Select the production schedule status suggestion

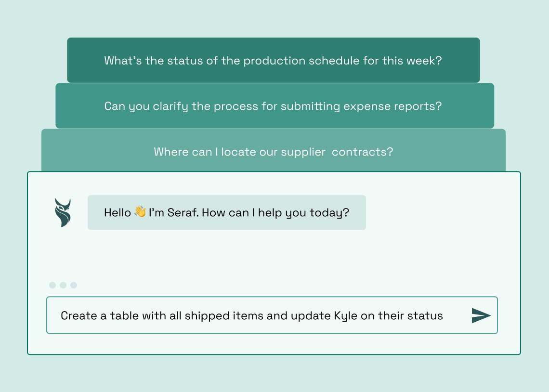point(273,61)
